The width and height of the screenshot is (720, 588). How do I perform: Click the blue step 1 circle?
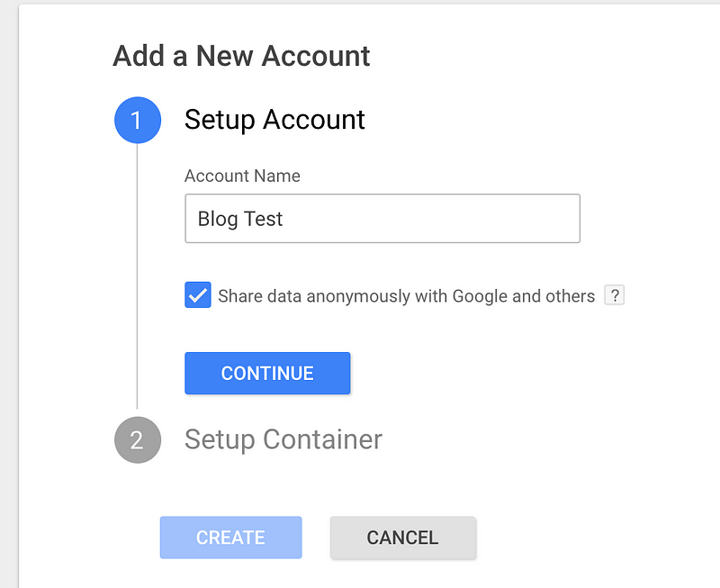138,120
